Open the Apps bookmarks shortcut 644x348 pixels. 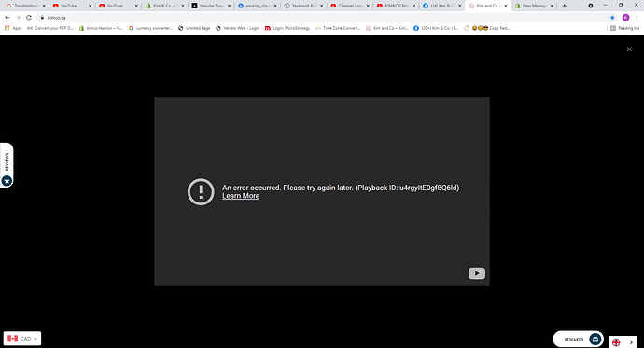pyautogui.click(x=13, y=28)
